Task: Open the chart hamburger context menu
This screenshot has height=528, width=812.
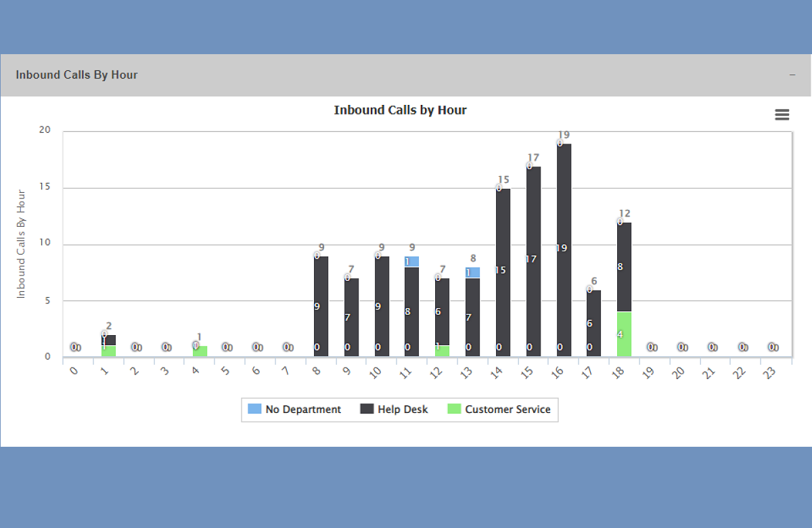Action: point(782,114)
